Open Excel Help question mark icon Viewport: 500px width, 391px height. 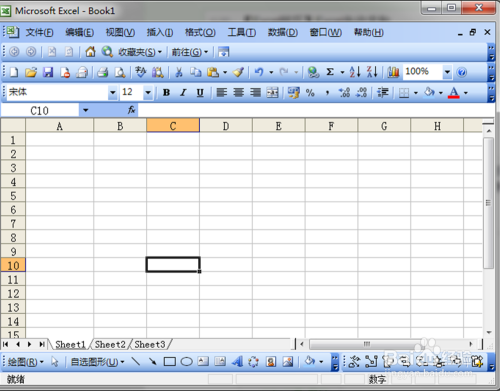[x=462, y=72]
